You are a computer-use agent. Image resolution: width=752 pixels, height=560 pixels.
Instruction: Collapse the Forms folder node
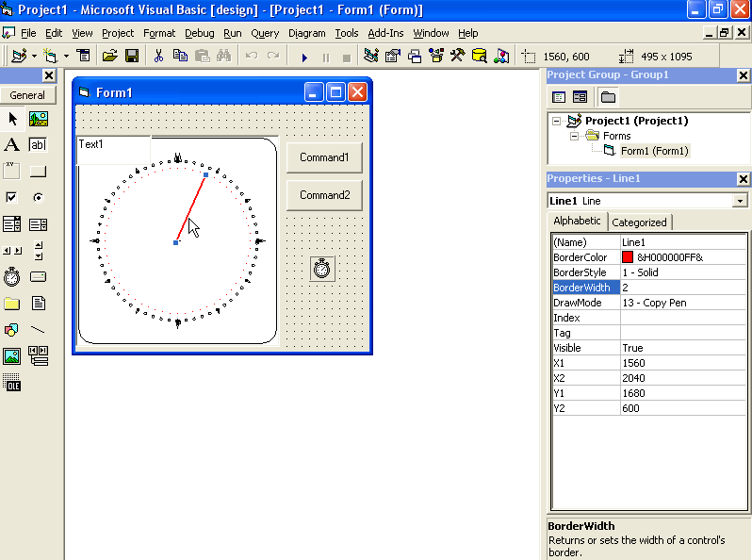574,136
